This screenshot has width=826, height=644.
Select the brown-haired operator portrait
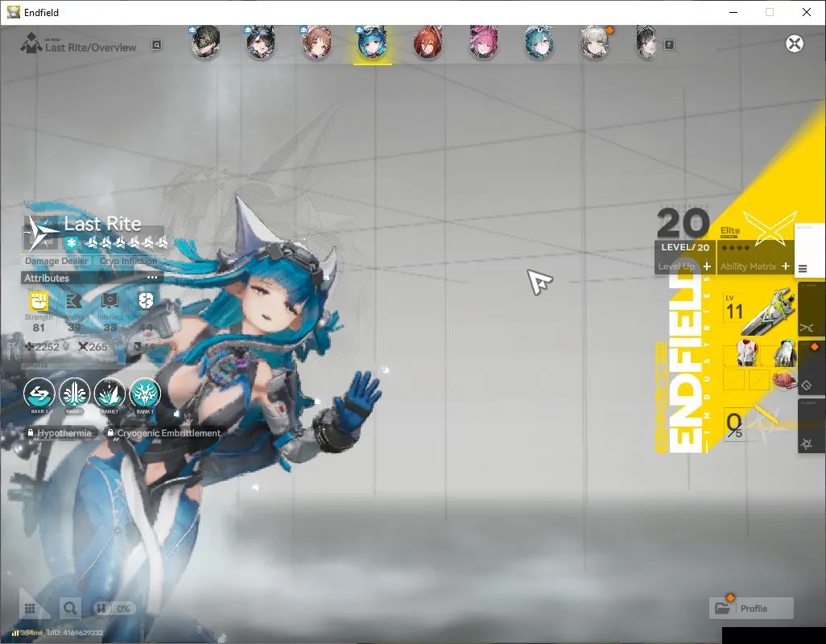(316, 43)
